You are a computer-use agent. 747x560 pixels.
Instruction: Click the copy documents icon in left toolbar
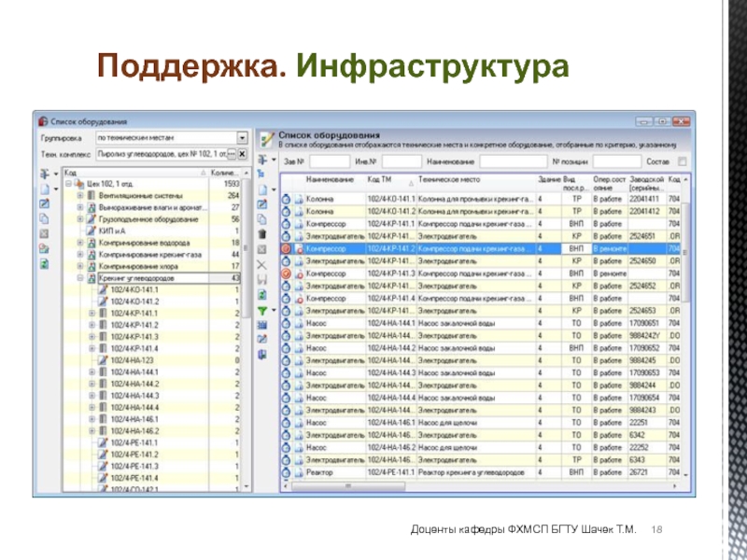(43, 218)
